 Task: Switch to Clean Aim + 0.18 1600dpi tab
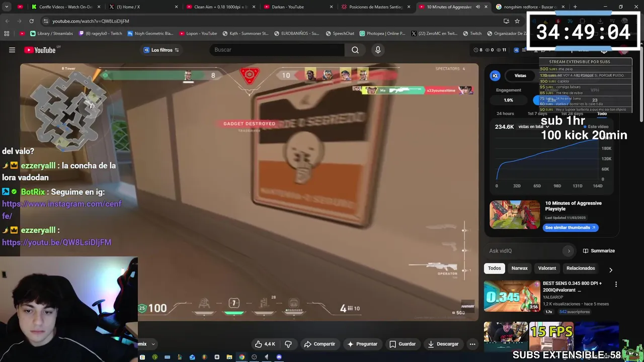[220, 7]
